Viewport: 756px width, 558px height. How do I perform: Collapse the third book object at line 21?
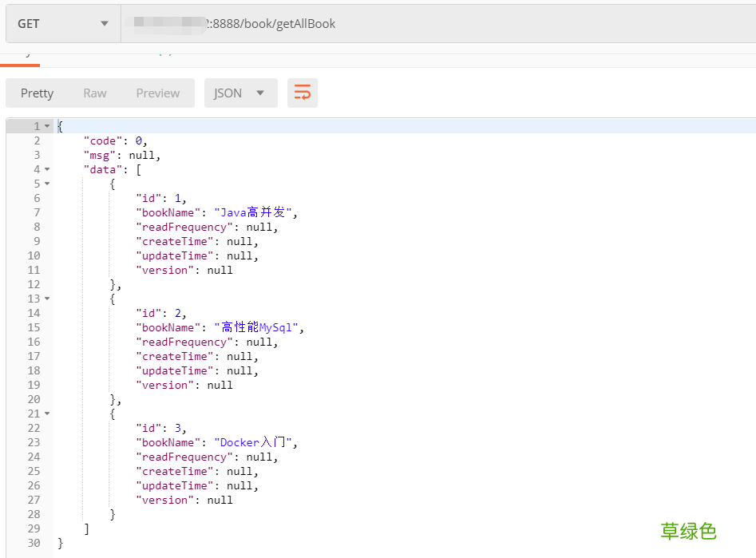pos(47,414)
